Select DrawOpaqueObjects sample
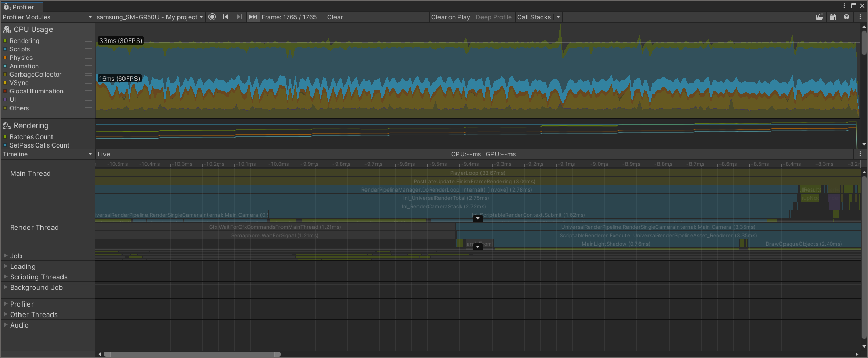Viewport: 868px width, 358px height. (803, 244)
